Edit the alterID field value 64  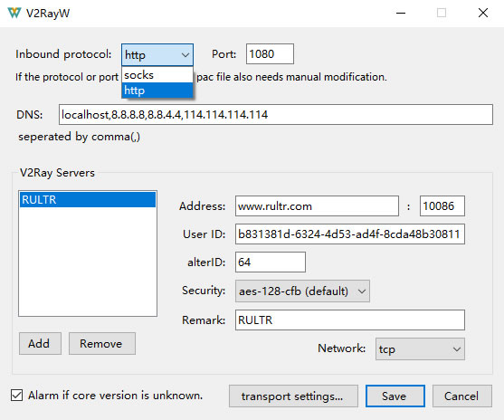click(270, 262)
